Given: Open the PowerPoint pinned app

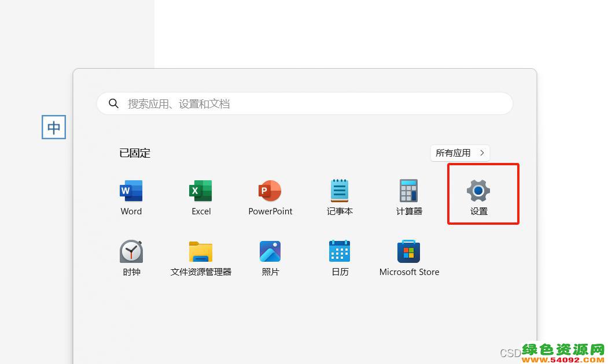Looking at the screenshot, I should pos(270,191).
